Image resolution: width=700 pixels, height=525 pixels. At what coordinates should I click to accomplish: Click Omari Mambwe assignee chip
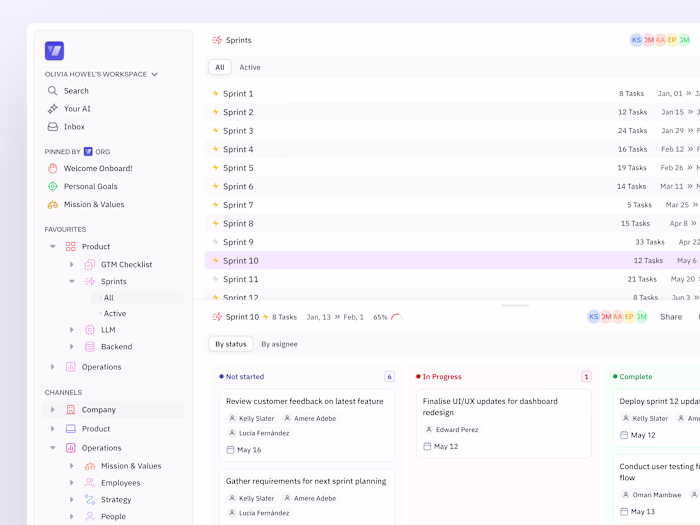(x=651, y=495)
